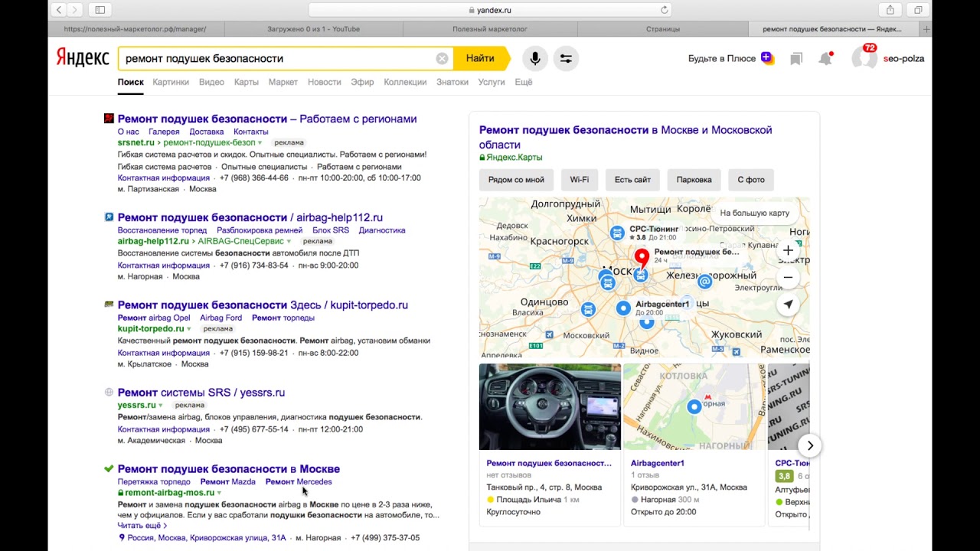This screenshot has height=551, width=980.
Task: Click map geolocation arrow icon
Action: point(788,305)
